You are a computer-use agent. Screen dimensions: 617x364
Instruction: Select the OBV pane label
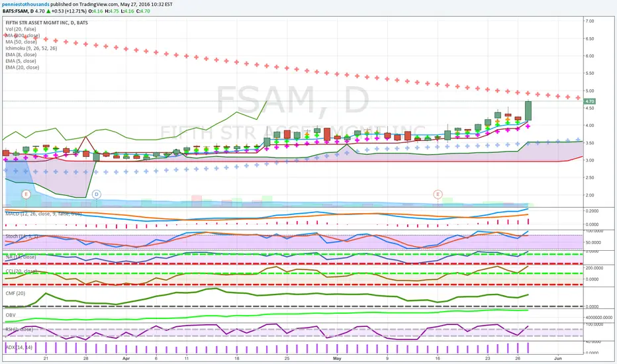(11, 315)
